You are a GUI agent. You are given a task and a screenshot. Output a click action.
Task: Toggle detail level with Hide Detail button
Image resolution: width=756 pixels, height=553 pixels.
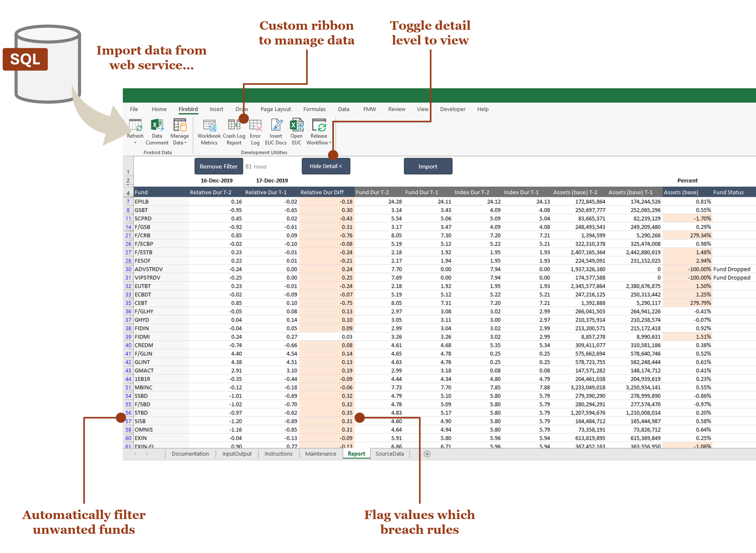pos(326,166)
